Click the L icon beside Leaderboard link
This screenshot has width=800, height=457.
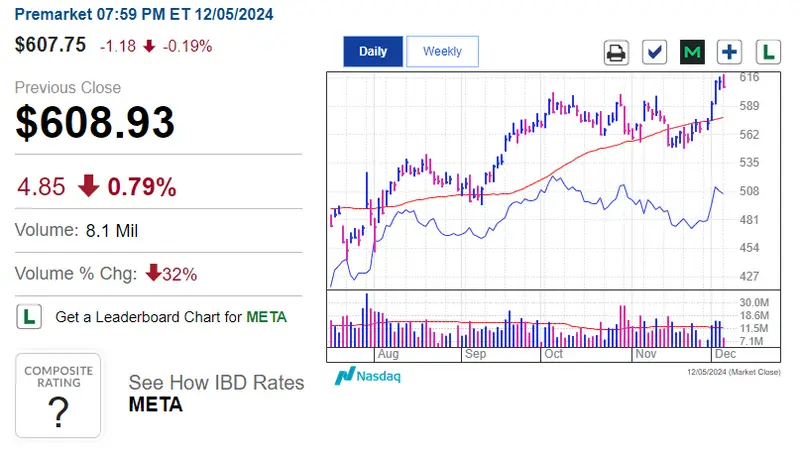pyautogui.click(x=29, y=317)
